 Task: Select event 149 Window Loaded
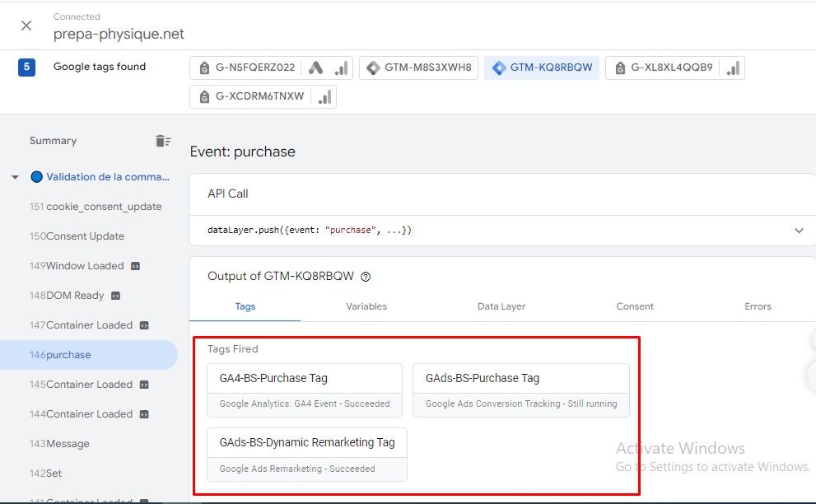(x=77, y=266)
